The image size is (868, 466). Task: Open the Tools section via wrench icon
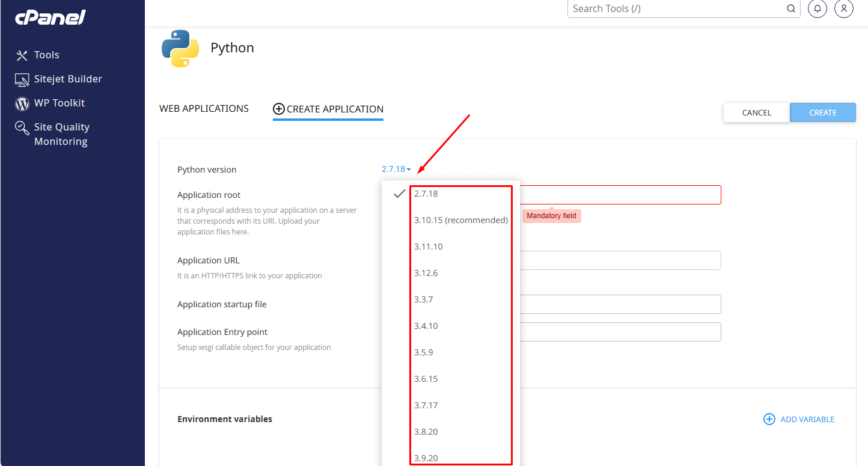21,55
